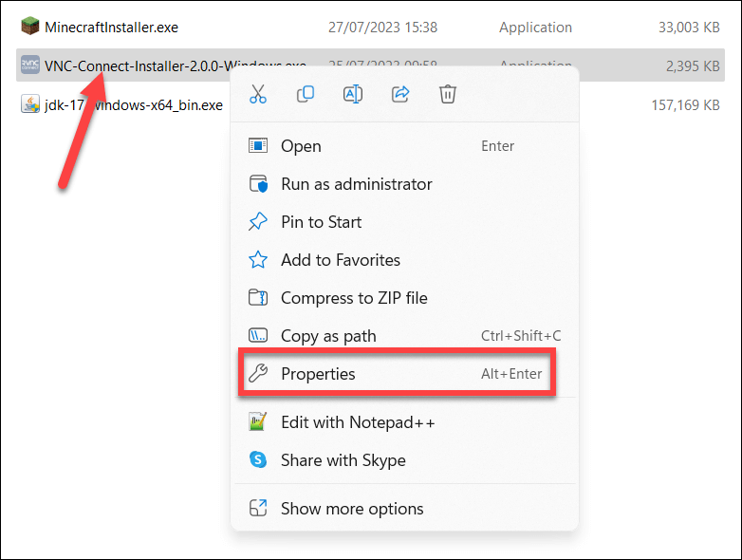
Task: Choose Share with Skype
Action: 343,460
